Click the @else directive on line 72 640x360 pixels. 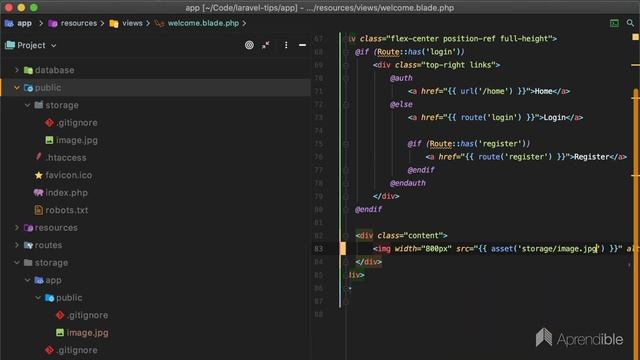(401, 104)
